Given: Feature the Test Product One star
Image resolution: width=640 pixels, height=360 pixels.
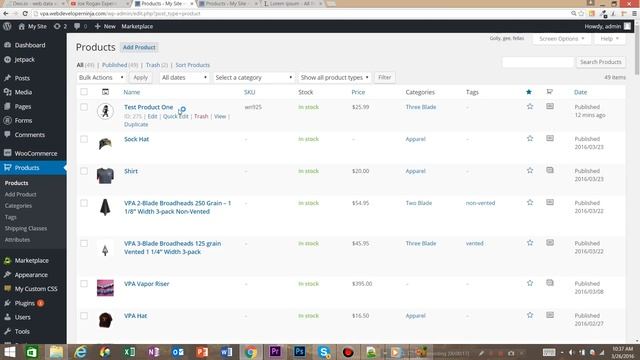Looking at the screenshot, I should pyautogui.click(x=530, y=107).
